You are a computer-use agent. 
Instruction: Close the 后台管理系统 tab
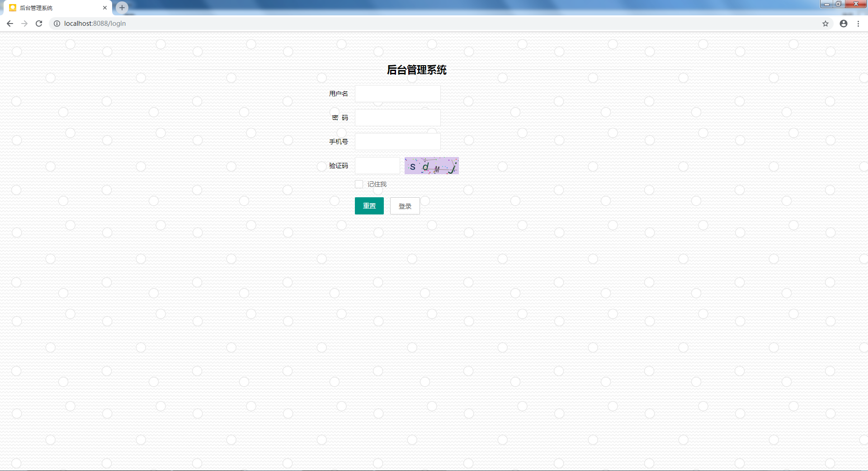point(105,8)
